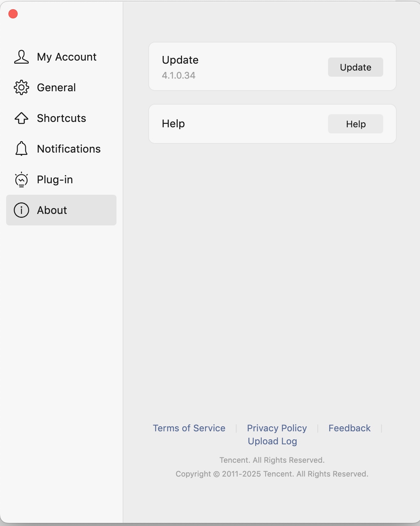Image resolution: width=420 pixels, height=526 pixels.
Task: Select the Shortcuts label in sidebar
Action: tap(61, 118)
